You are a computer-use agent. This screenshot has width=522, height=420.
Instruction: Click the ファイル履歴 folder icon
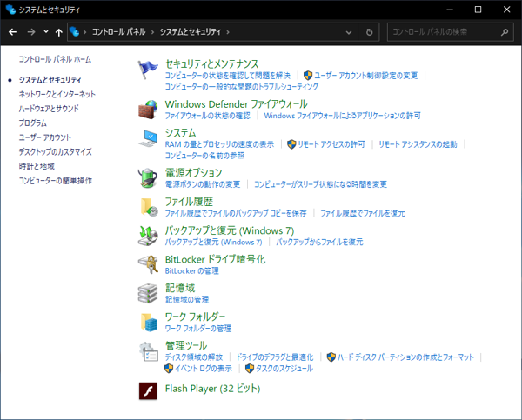tap(149, 207)
